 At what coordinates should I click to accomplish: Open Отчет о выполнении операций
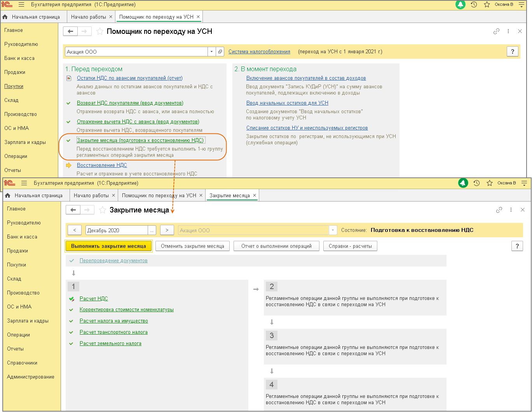(x=276, y=246)
